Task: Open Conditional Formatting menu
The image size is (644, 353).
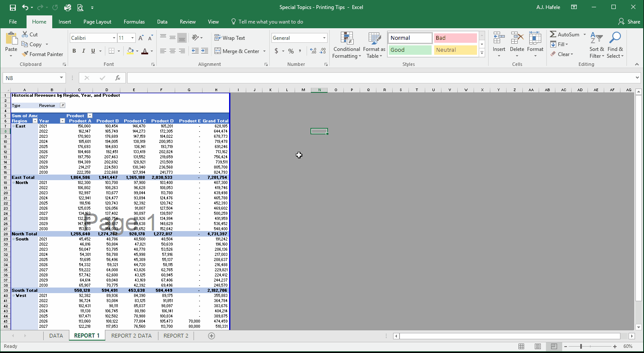Action: [347, 45]
